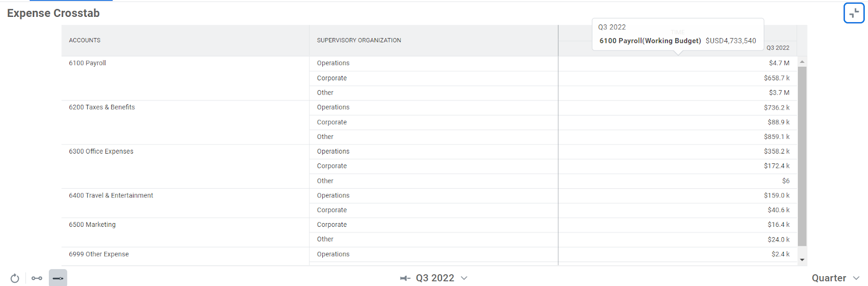
Task: Click the 6500 Marketing account label
Action: click(92, 225)
